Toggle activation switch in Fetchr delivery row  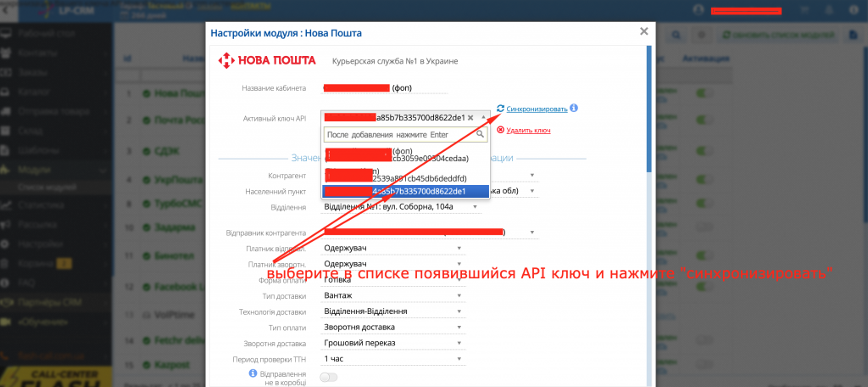pyautogui.click(x=705, y=339)
